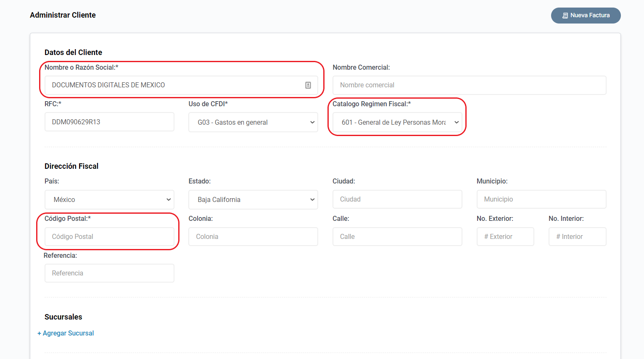Open the Uso de CFDI dropdown
The height and width of the screenshot is (359, 644).
click(253, 122)
